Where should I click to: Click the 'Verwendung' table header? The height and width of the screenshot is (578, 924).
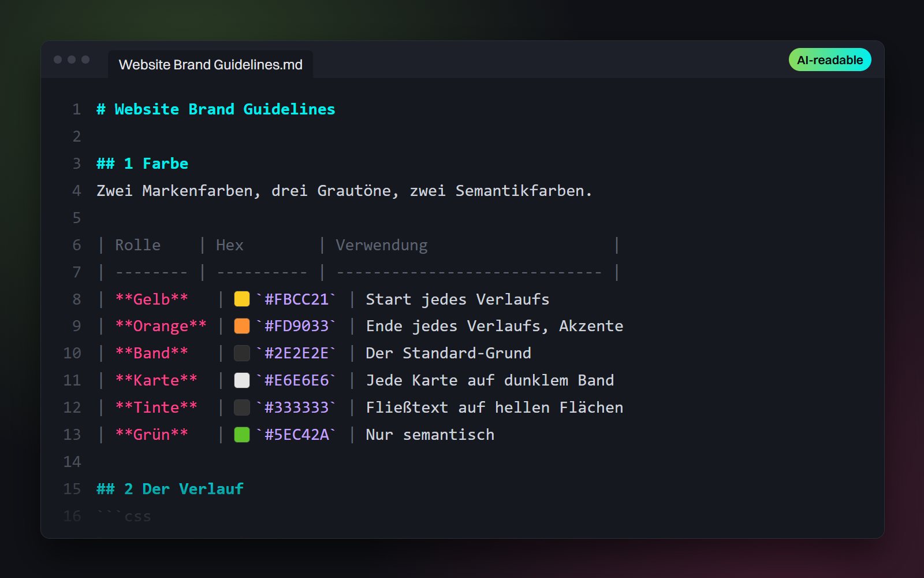point(382,245)
